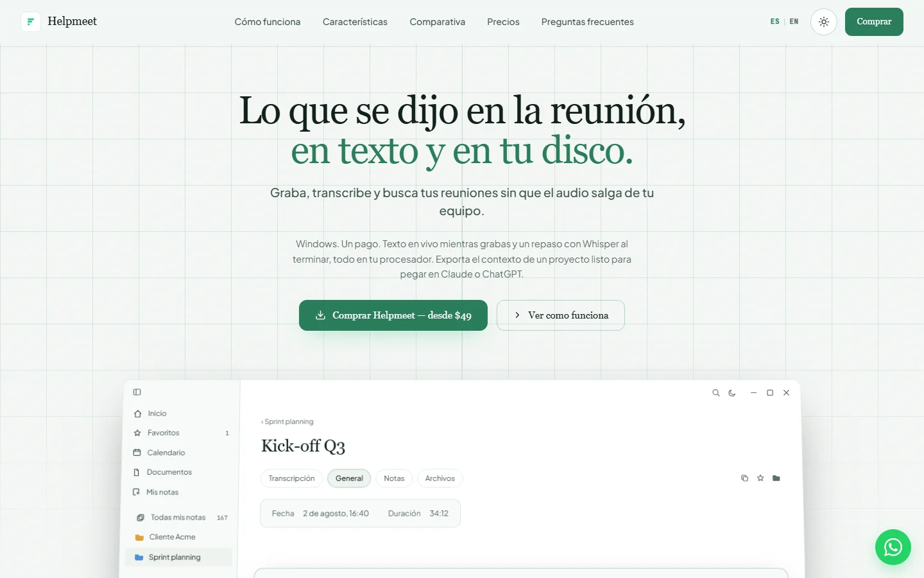
Task: Switch language to EN
Action: pyautogui.click(x=794, y=22)
